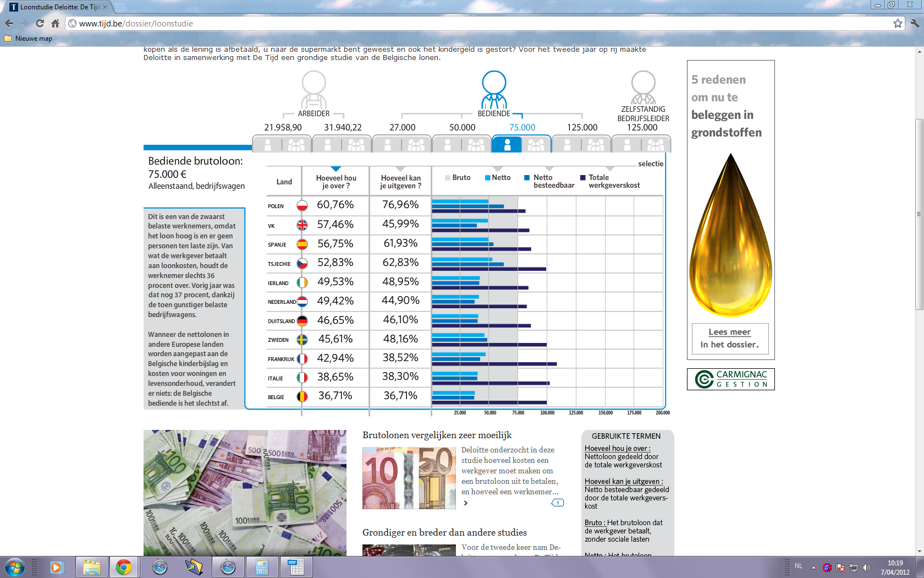
Task: Choose family option for 50.000 salary
Action: 476,145
